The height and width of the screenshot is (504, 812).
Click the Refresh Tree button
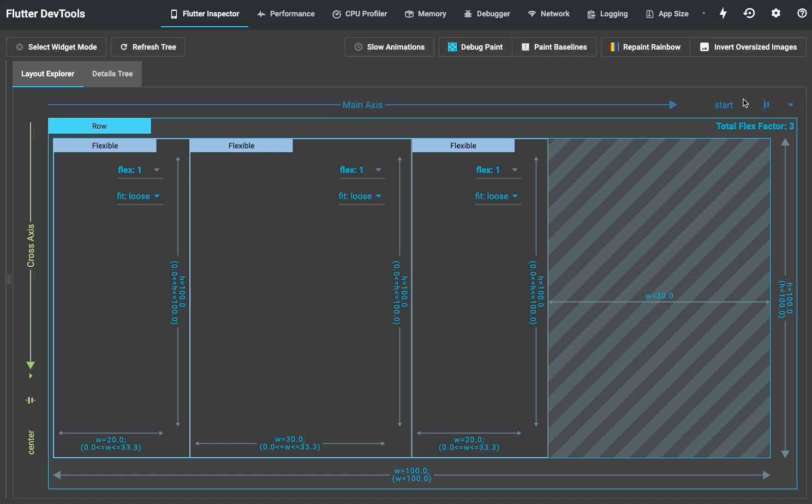[147, 47]
